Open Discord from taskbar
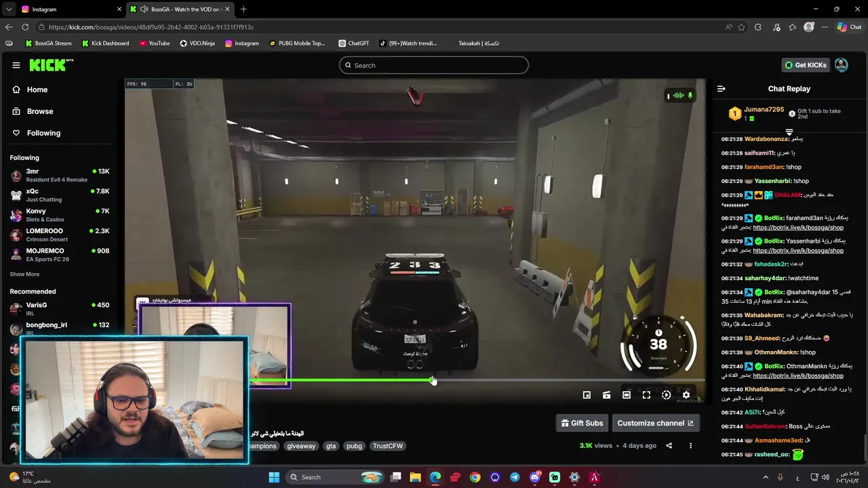This screenshot has height=488, width=868. pyautogui.click(x=535, y=477)
